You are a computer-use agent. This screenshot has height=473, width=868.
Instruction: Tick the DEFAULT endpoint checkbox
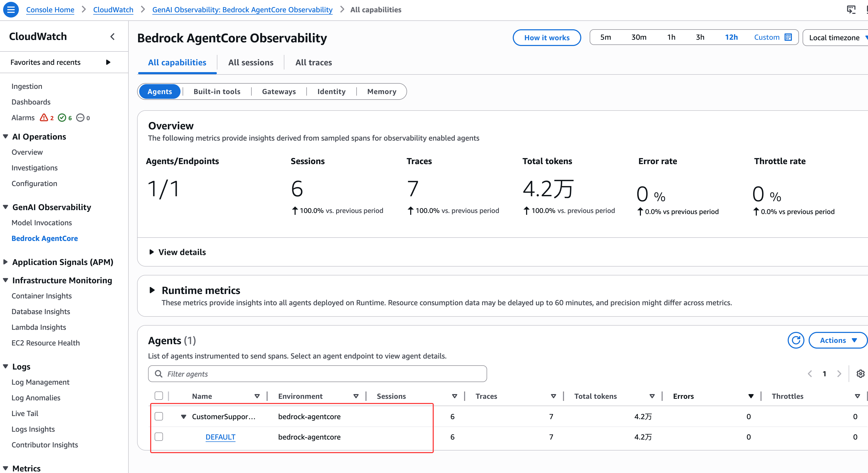point(159,437)
